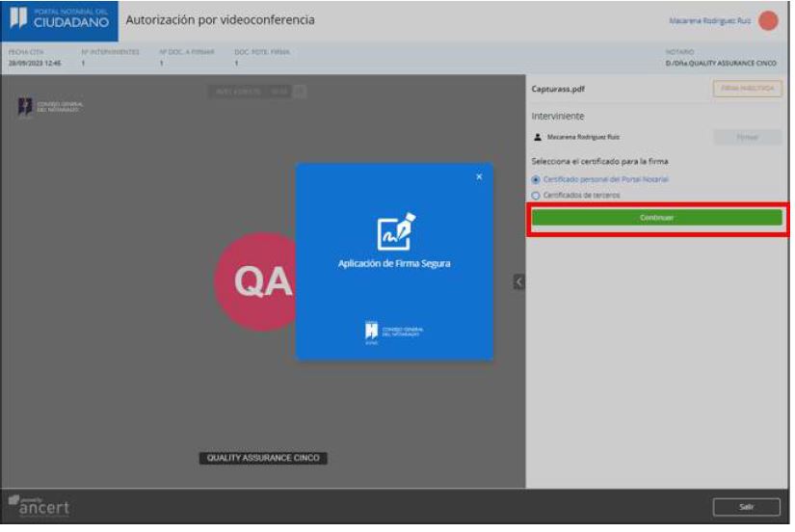Click the red user avatar circle

pyautogui.click(x=767, y=20)
